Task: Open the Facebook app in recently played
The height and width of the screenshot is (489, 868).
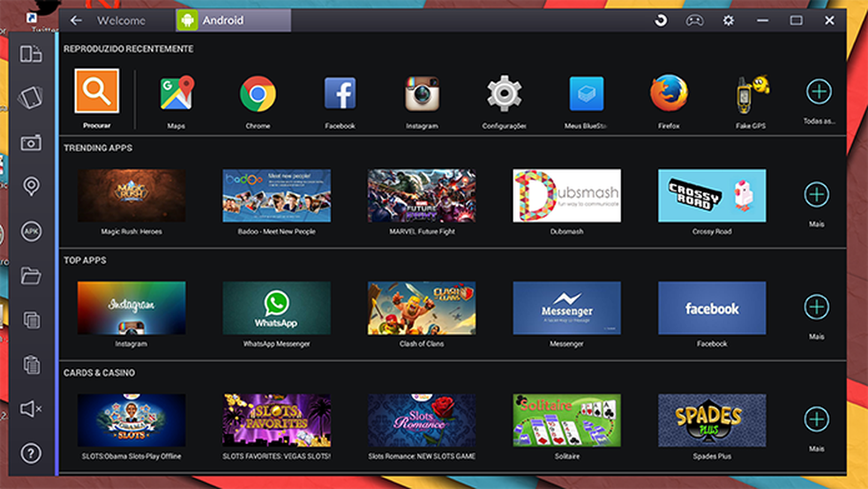Action: (340, 94)
